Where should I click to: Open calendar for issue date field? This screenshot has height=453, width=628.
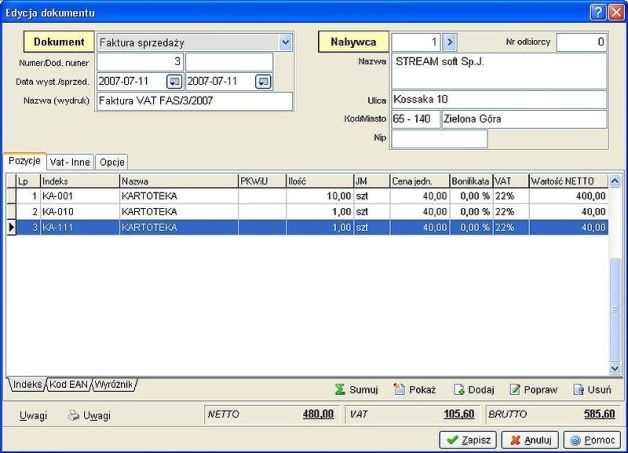tap(174, 82)
